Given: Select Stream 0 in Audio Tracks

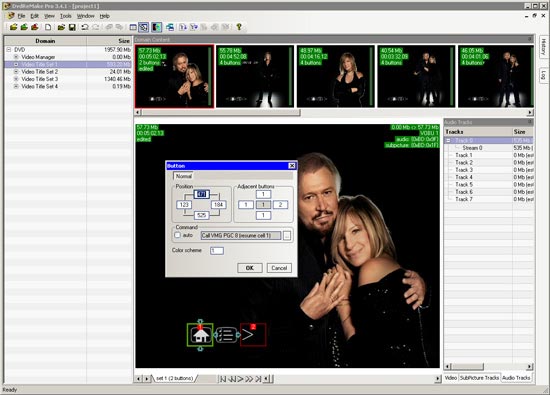Looking at the screenshot, I should pyautogui.click(x=472, y=148).
